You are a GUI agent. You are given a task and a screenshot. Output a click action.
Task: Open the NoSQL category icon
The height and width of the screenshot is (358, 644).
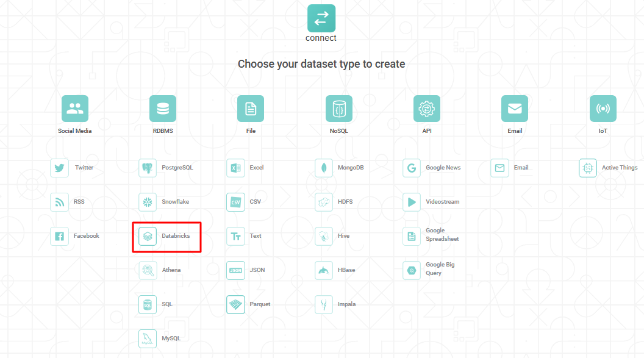pos(338,109)
